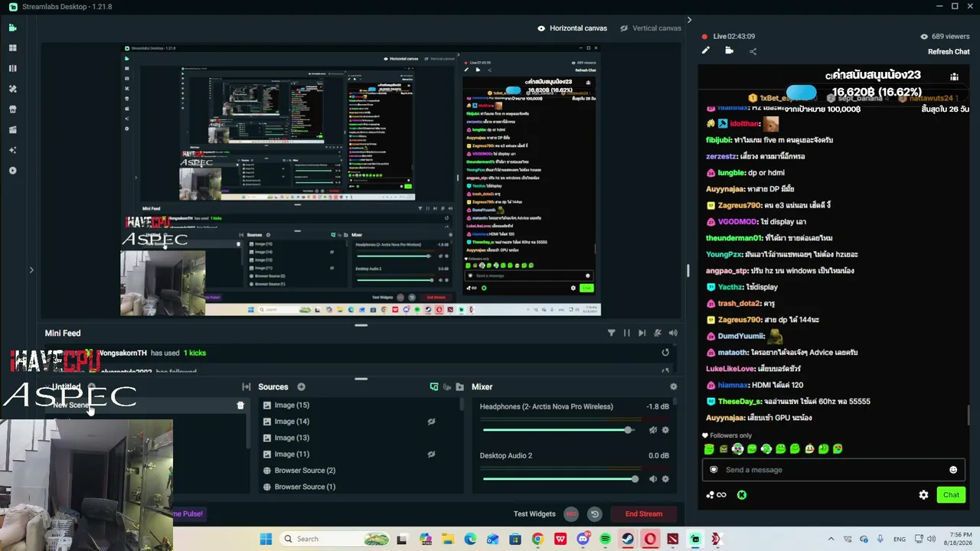The width and height of the screenshot is (980, 551).
Task: Click Refresh Chat link
Action: tap(949, 52)
